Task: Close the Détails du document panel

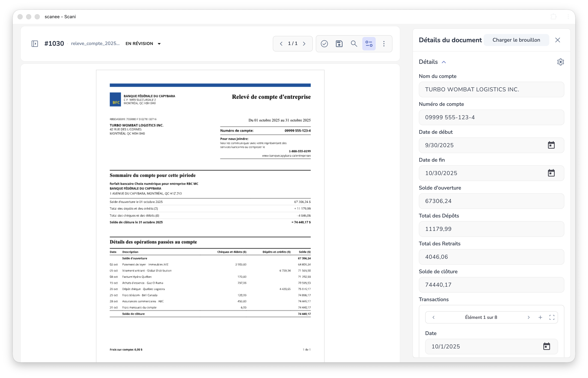Action: (557, 40)
